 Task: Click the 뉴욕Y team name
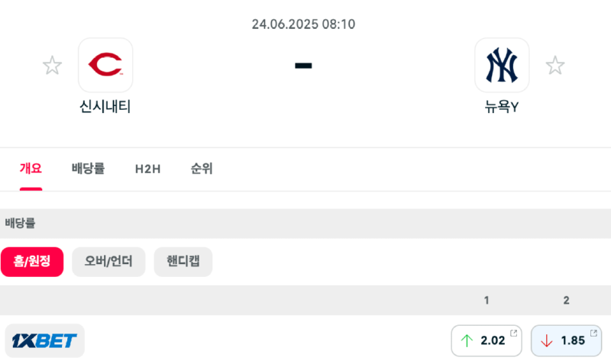click(x=502, y=107)
